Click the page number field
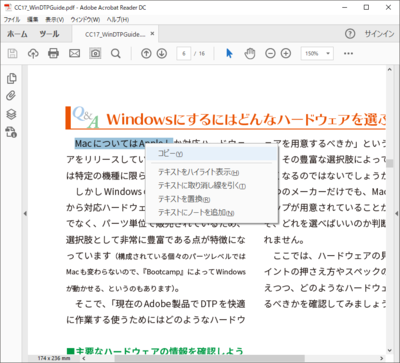The height and width of the screenshot is (363, 400). pos(184,53)
